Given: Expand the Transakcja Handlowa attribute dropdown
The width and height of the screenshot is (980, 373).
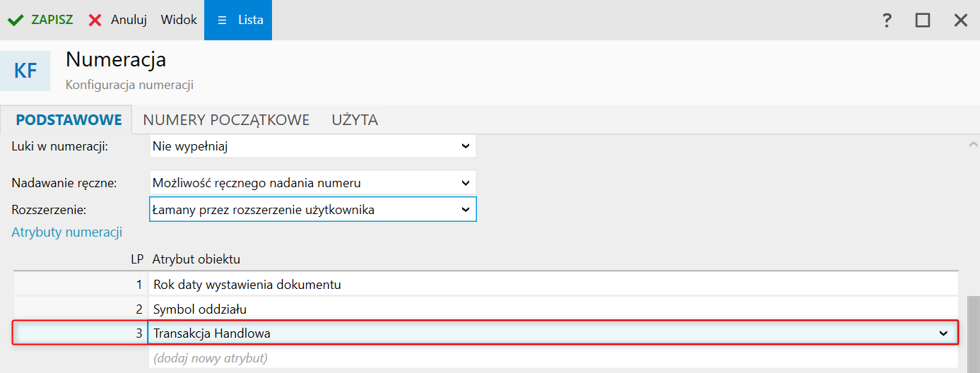Looking at the screenshot, I should pos(943,333).
